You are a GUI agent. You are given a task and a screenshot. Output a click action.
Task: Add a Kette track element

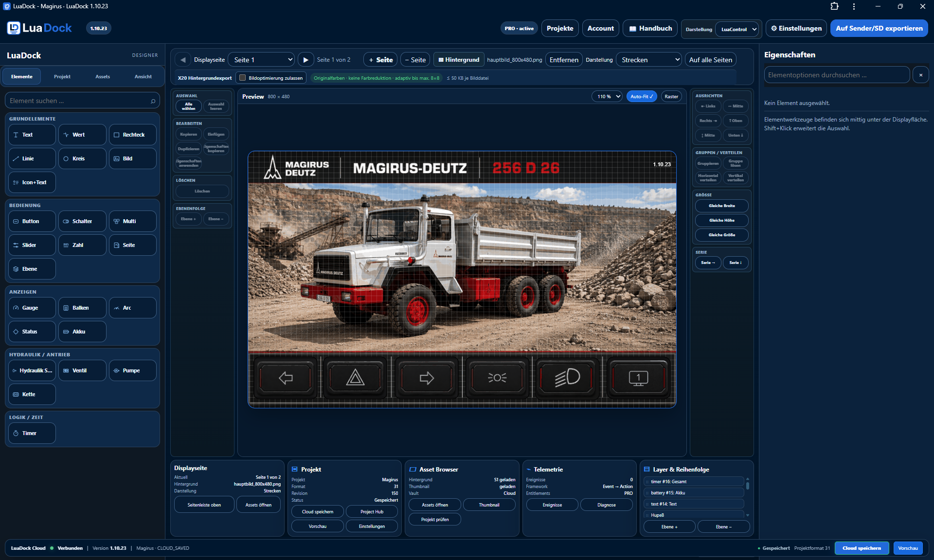[32, 394]
